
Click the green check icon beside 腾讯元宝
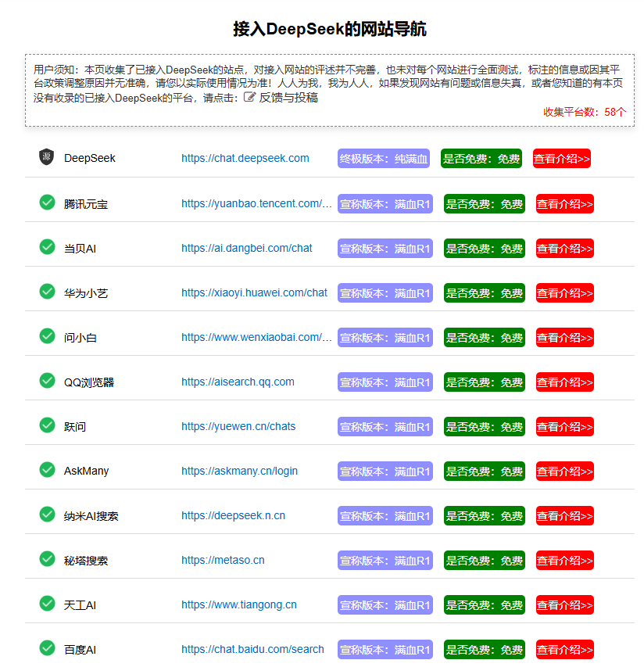(x=47, y=203)
